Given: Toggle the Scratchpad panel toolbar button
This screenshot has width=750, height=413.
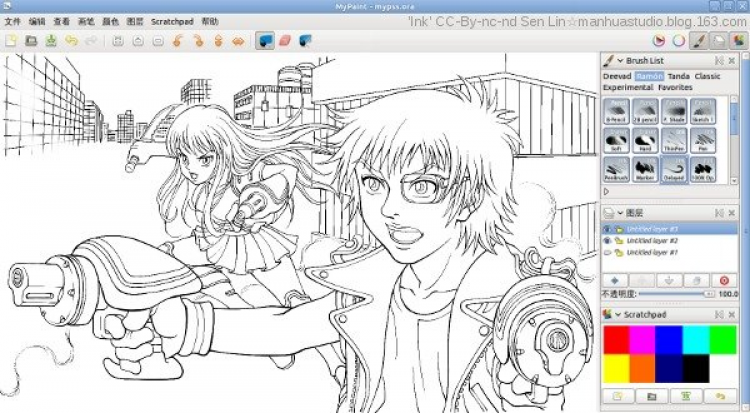Looking at the screenshot, I should (739, 41).
